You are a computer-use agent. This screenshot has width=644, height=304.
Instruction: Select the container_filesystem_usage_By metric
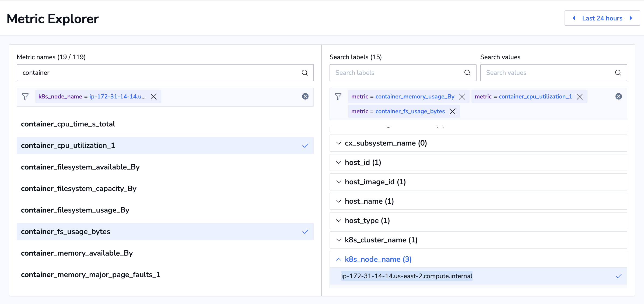(x=75, y=210)
